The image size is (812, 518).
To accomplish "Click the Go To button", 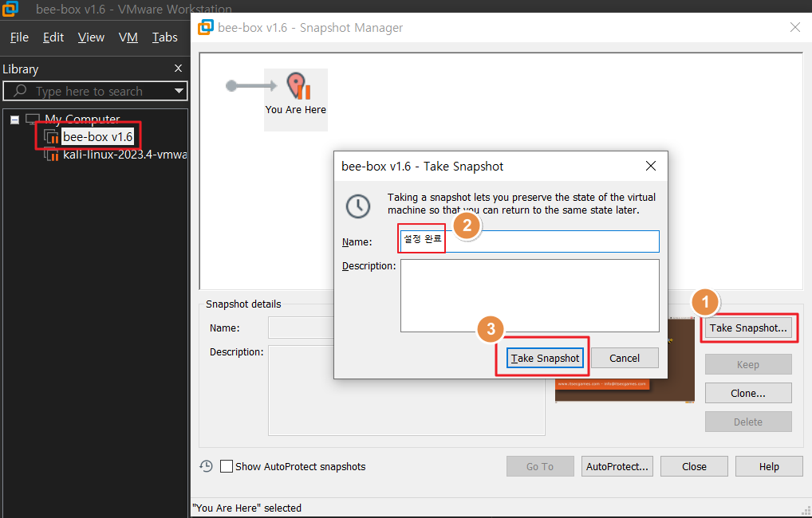I will click(x=540, y=466).
